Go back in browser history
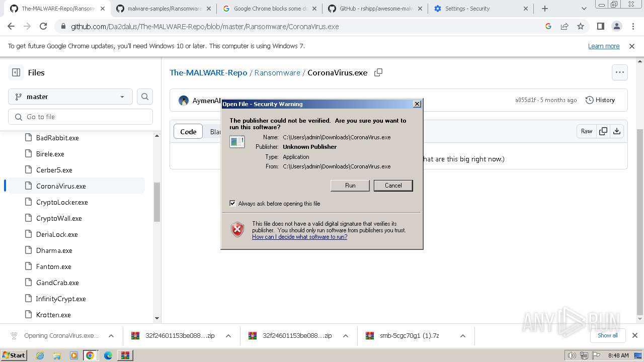This screenshot has width=644, height=362. tap(12, 27)
